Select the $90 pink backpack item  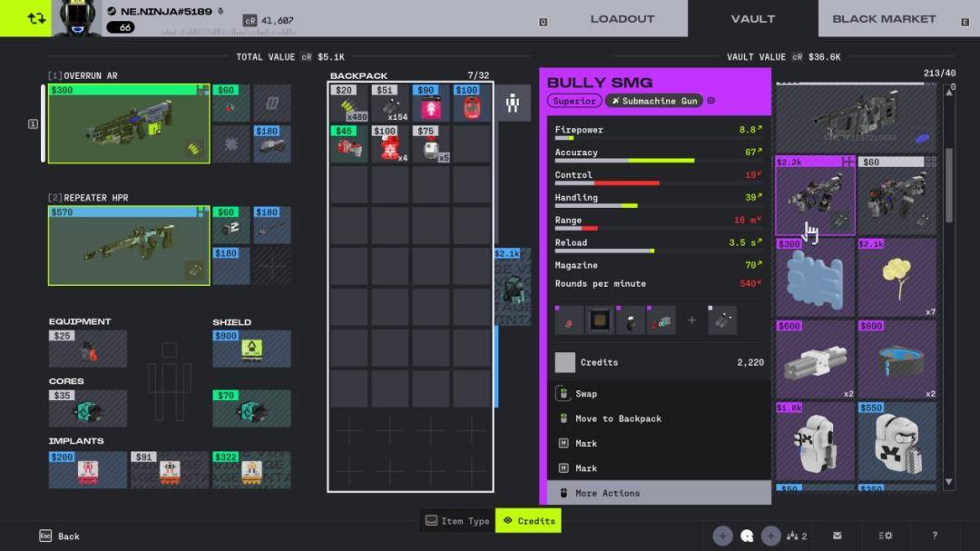point(431,103)
